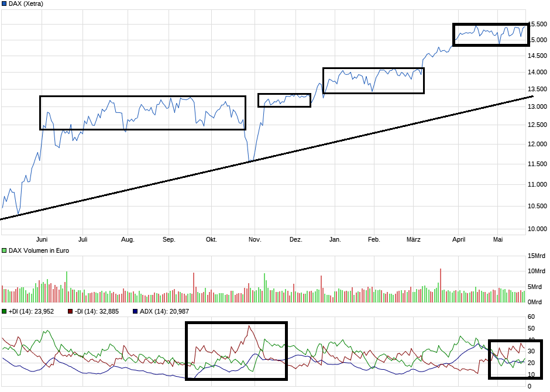Click the blue DAX (Xetra) legend swatch

coord(4,4)
